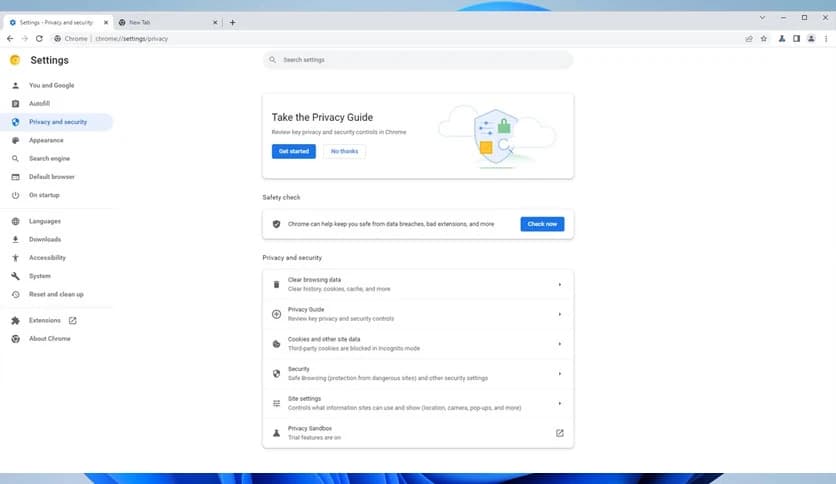Screen dimensions: 836x484
Task: Open the Security row
Action: 418,374
